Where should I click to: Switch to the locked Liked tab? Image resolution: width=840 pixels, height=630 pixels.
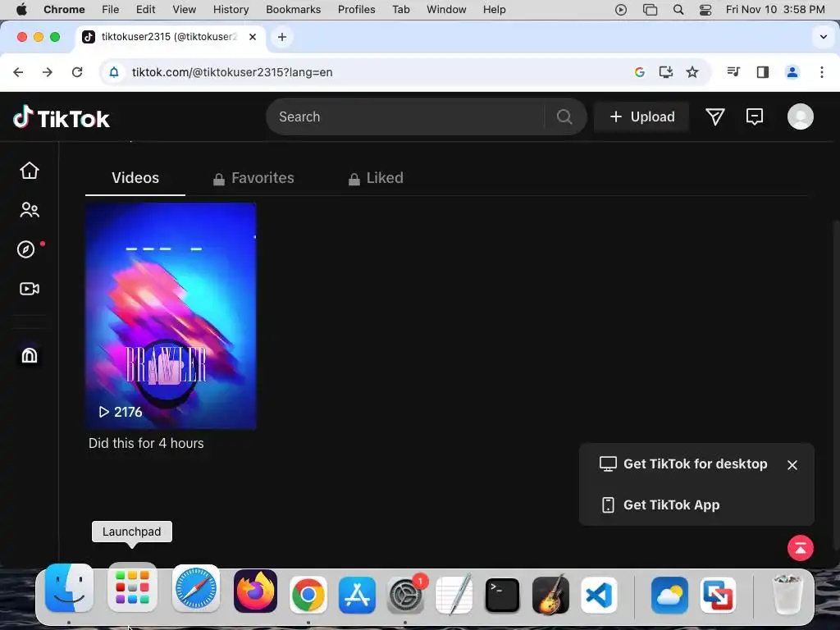click(376, 178)
